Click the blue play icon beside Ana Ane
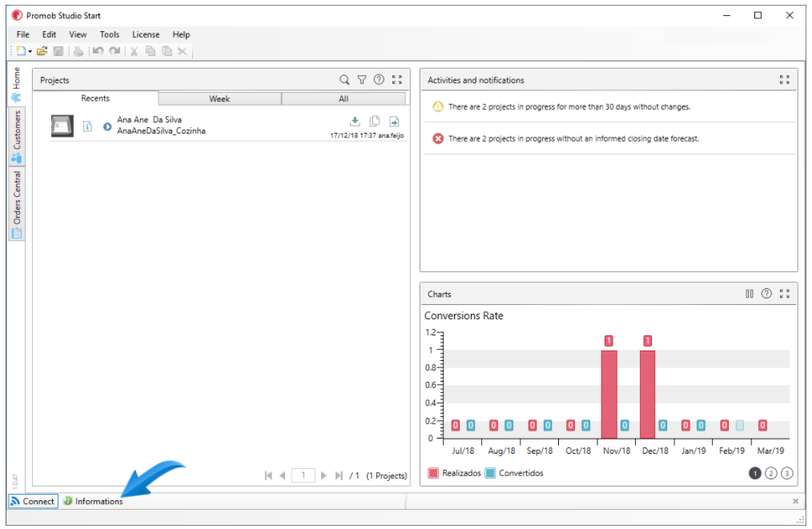The width and height of the screenshot is (812, 529). 107,126
